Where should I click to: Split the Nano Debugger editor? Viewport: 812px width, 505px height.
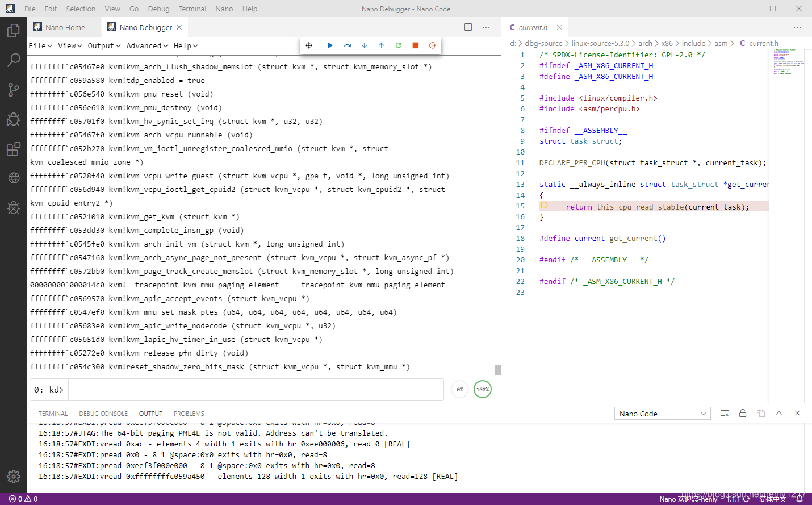[x=468, y=27]
